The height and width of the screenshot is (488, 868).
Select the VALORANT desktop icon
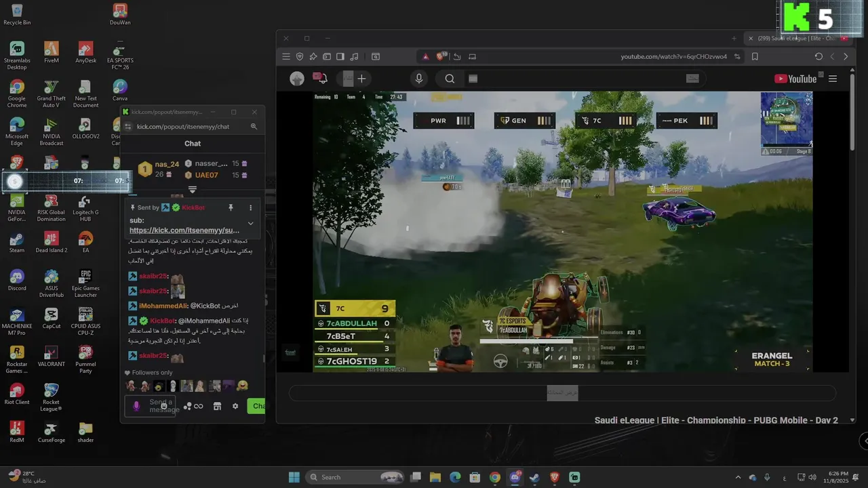(52, 356)
